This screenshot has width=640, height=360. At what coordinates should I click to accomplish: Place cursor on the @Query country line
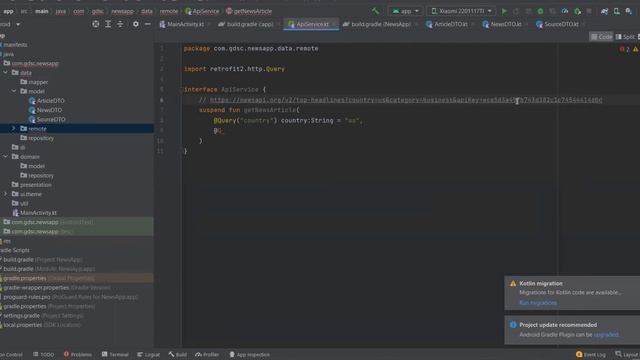click(x=288, y=120)
